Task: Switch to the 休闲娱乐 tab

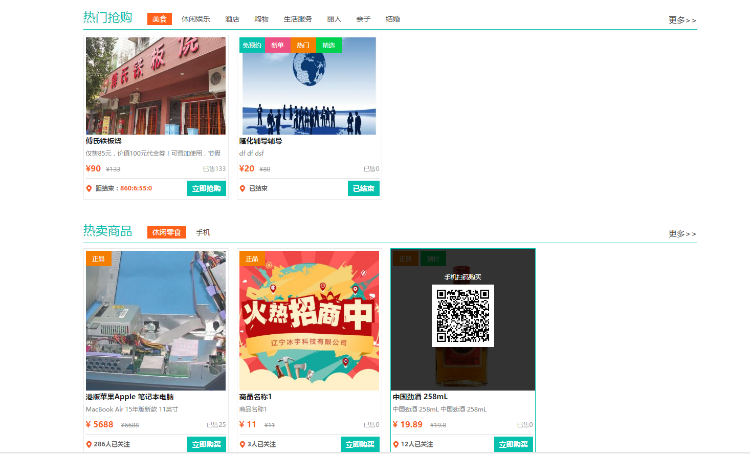Action: click(196, 19)
